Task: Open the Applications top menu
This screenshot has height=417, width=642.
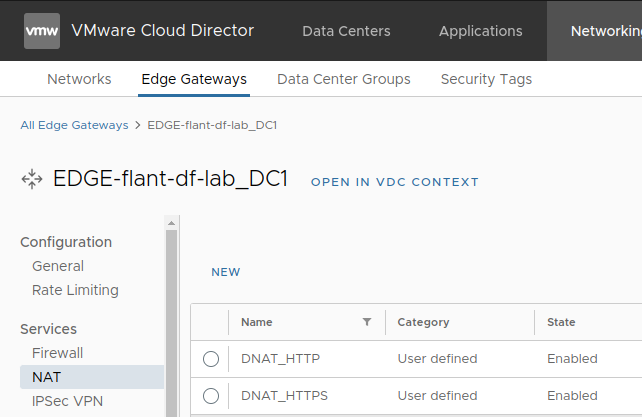Action: [480, 31]
